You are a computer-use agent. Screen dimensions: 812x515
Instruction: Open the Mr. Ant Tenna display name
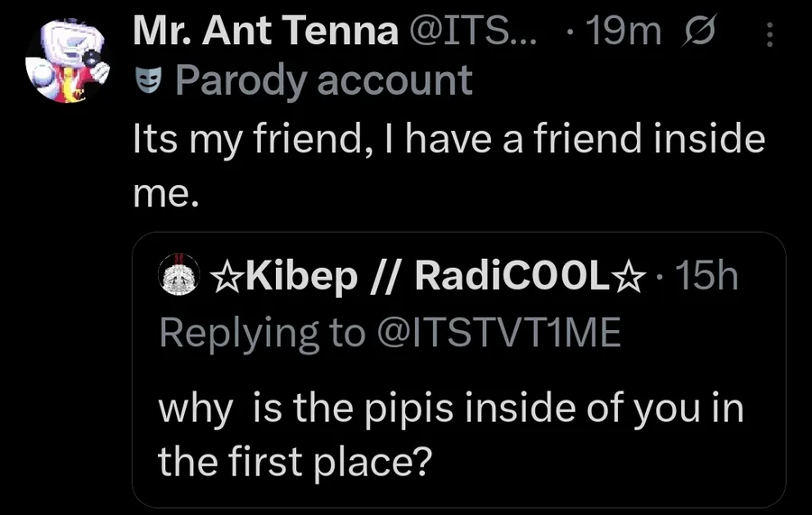(265, 32)
